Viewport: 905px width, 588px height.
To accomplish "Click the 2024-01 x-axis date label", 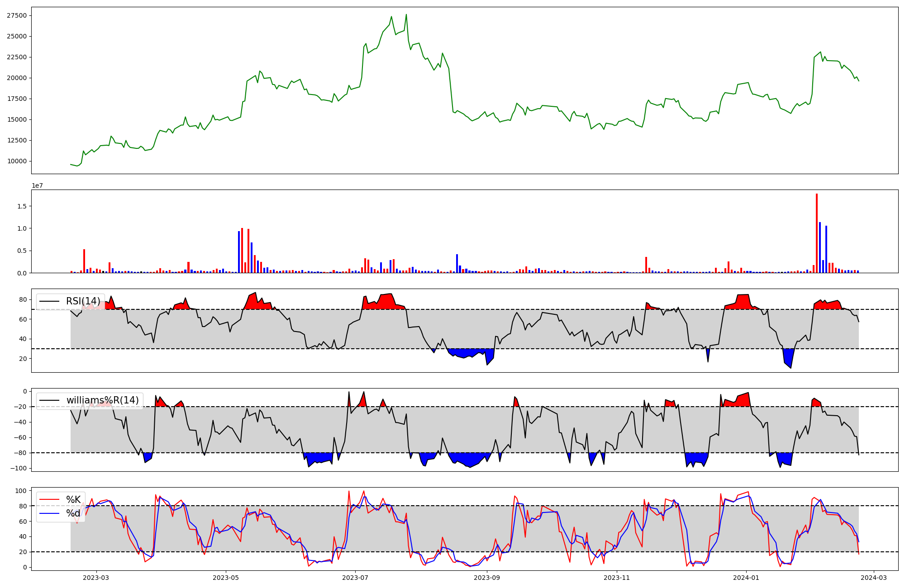I will [746, 578].
